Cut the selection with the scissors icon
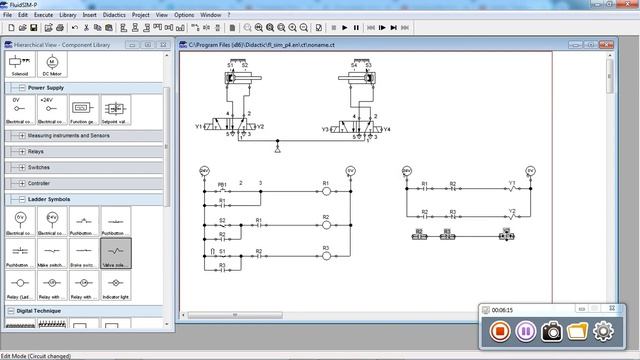640x360 pixels. pyautogui.click(x=86, y=28)
